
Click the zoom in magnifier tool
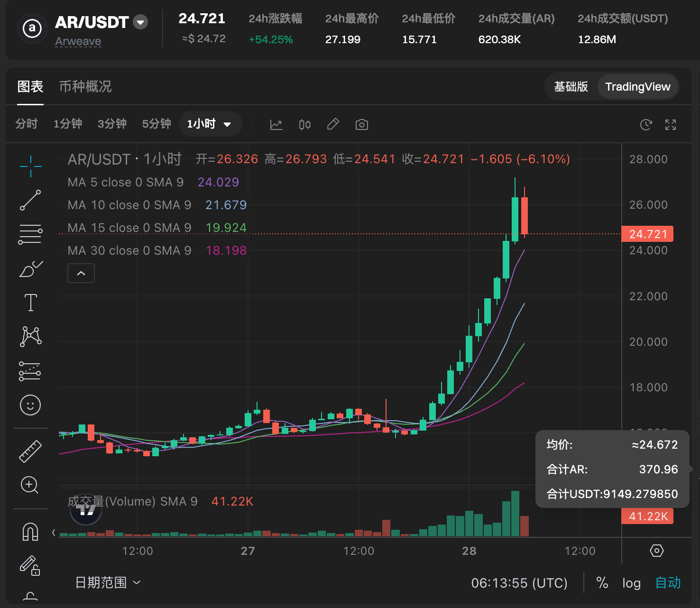(x=29, y=485)
